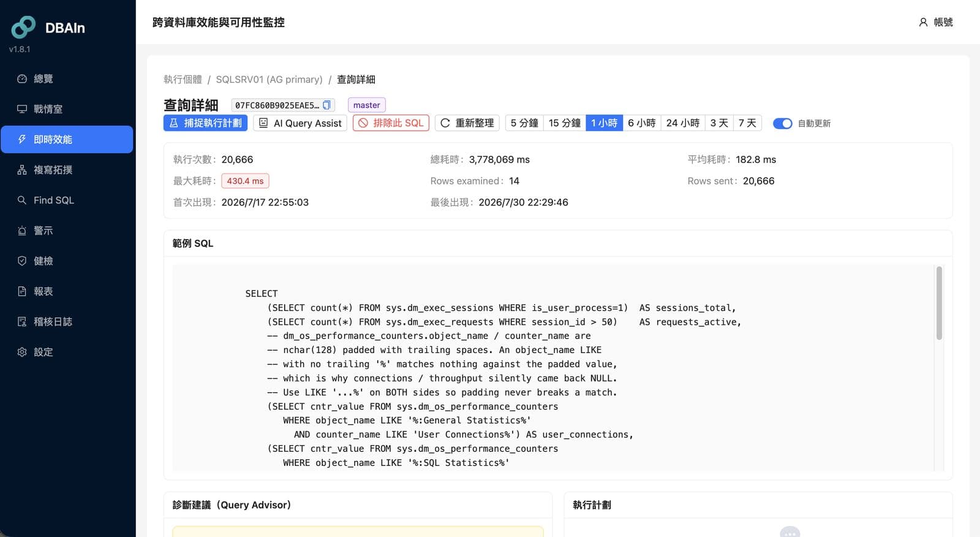This screenshot has height=537, width=980.
Task: Open SQLSRV01 (AG primary) breadcrumb
Action: pos(269,79)
